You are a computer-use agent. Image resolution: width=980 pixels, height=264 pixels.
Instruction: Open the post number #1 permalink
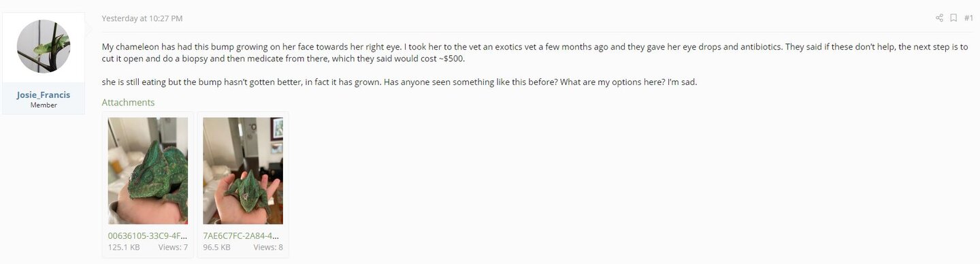pyautogui.click(x=968, y=18)
